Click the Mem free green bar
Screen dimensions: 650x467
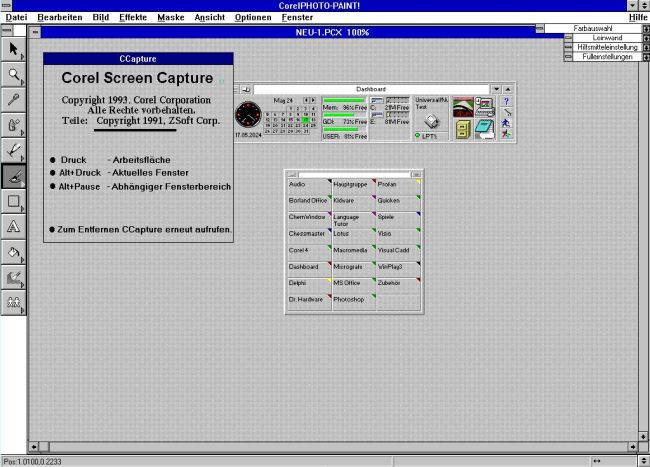pos(344,100)
